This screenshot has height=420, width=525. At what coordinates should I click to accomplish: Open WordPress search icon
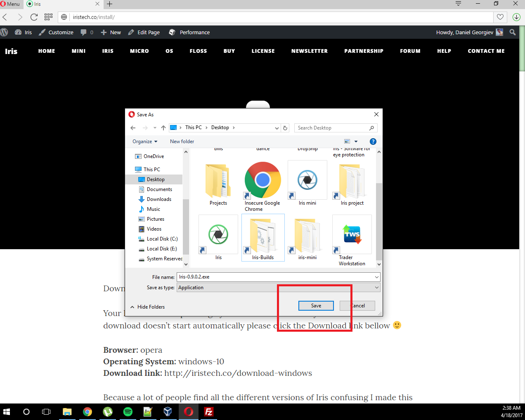tap(513, 32)
